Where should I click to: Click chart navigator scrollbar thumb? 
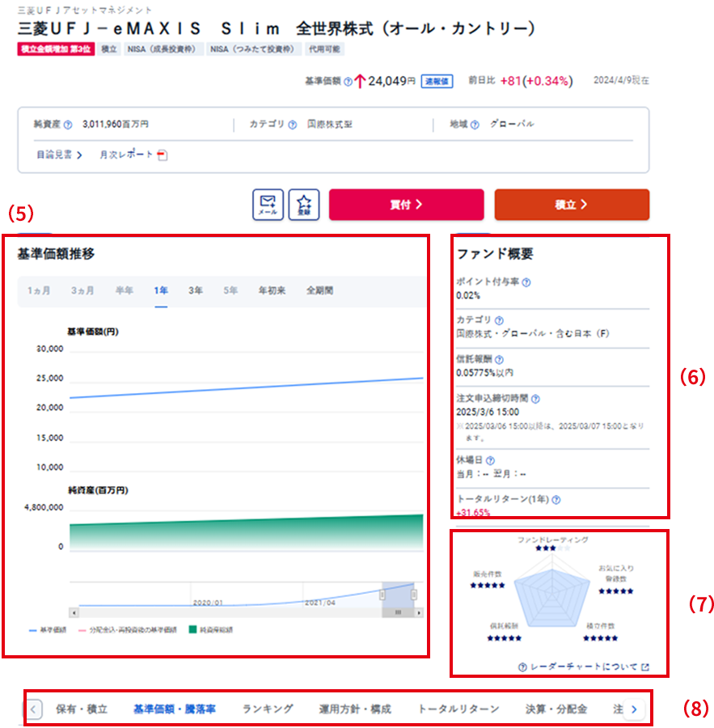click(x=398, y=613)
